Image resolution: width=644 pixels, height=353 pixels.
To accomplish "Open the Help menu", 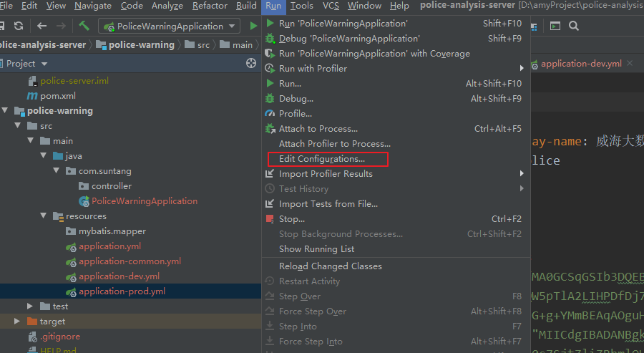I will coord(399,6).
